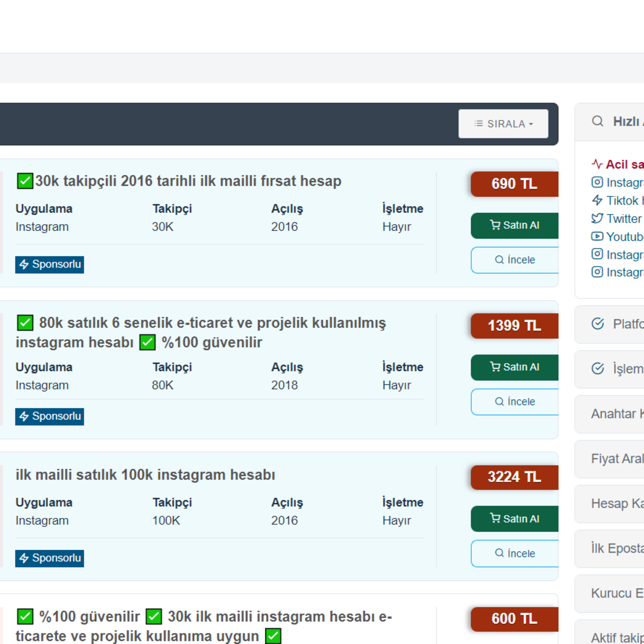Click the Tiktok lightning icon in sidebar

tap(597, 200)
